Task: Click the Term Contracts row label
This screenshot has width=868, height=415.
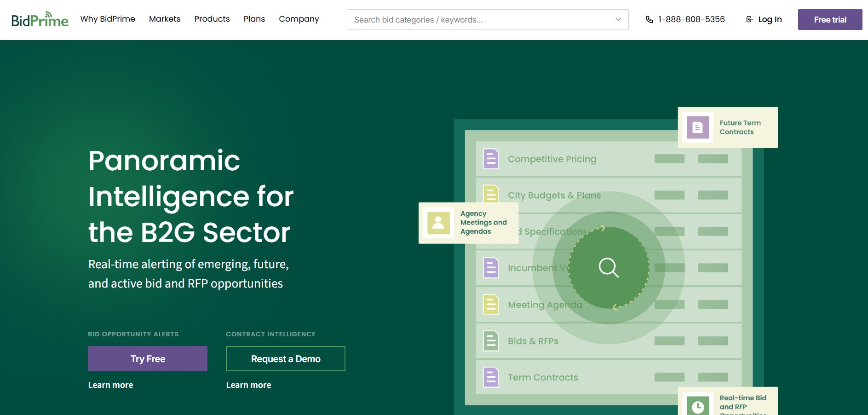Action: coord(543,377)
